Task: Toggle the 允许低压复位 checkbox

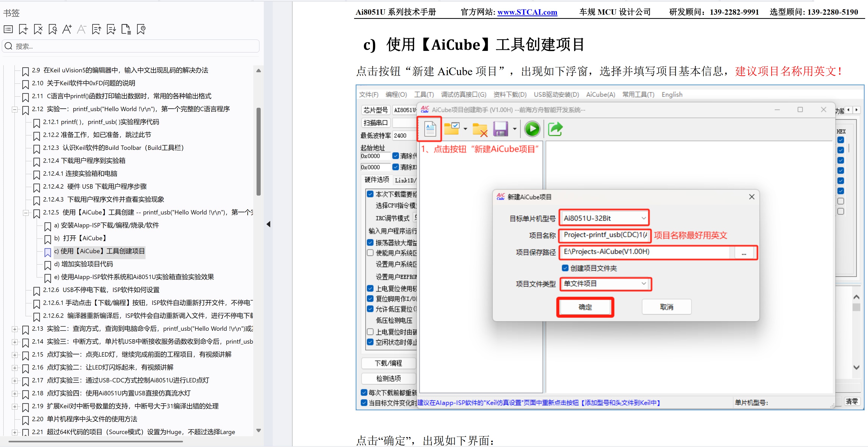Action: [x=370, y=309]
